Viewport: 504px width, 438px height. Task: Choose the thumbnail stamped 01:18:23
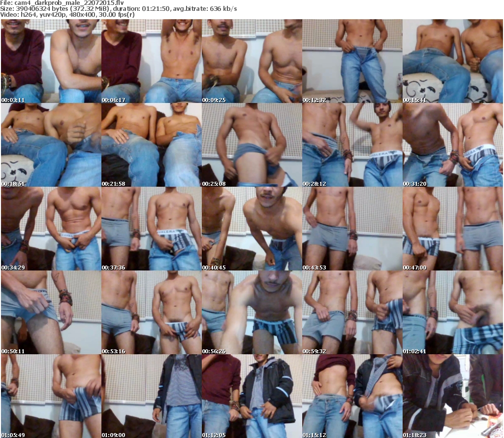(453, 396)
